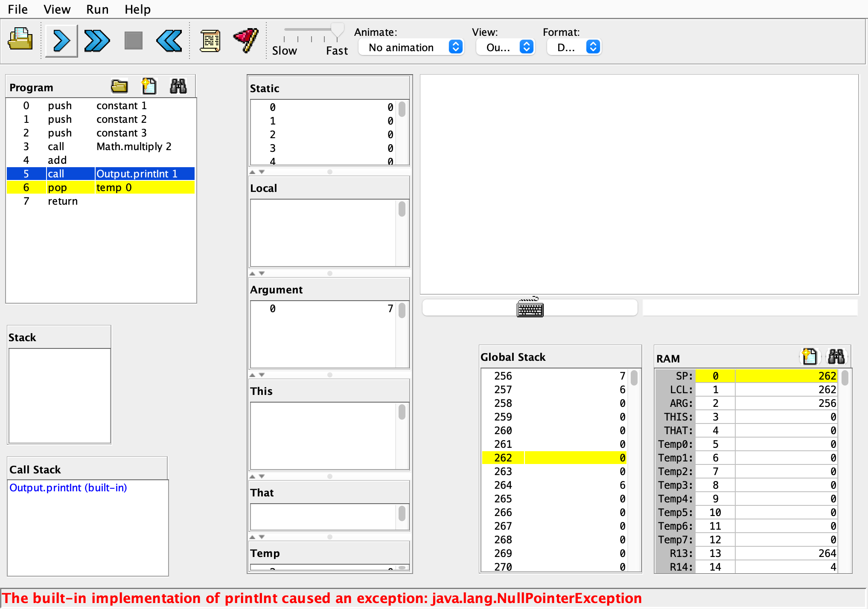Click the Stop square button

(133, 41)
